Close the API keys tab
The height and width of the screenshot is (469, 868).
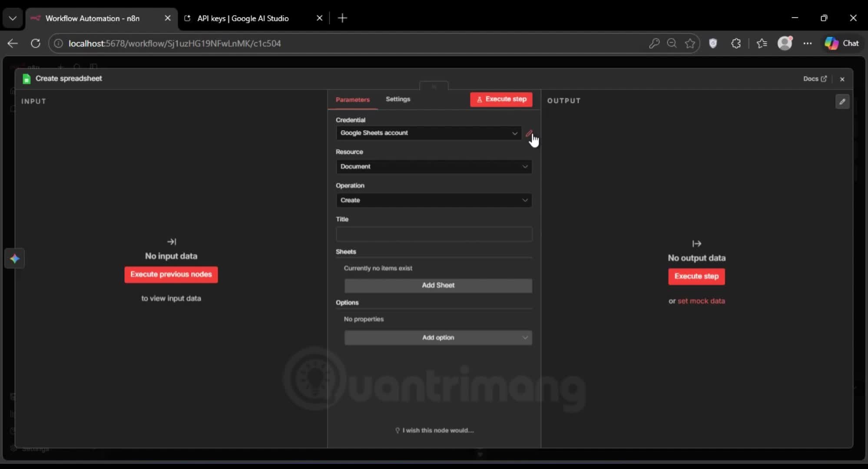coord(319,18)
